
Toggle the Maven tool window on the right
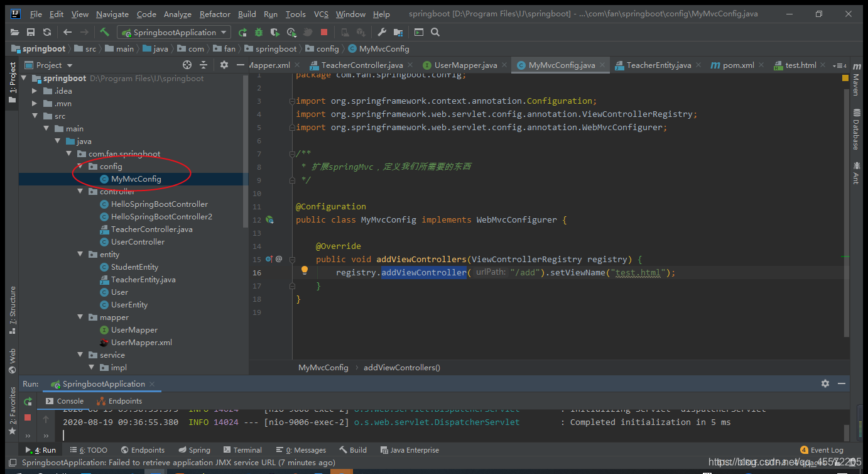856,79
